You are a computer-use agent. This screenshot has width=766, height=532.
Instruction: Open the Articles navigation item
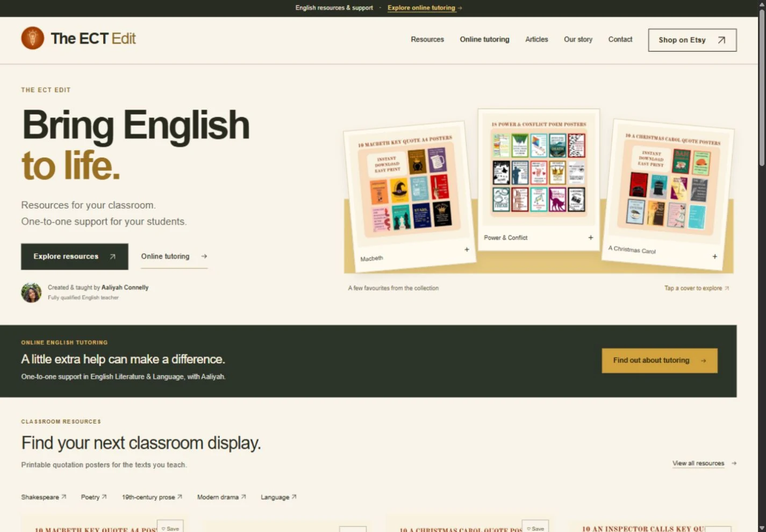click(536, 39)
